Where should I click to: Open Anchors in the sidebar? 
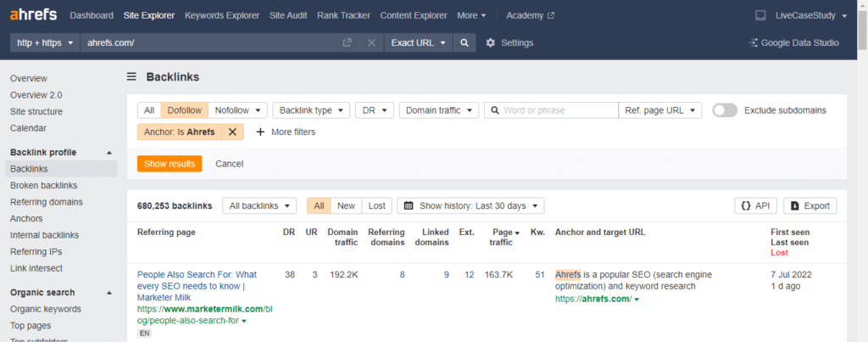point(26,218)
